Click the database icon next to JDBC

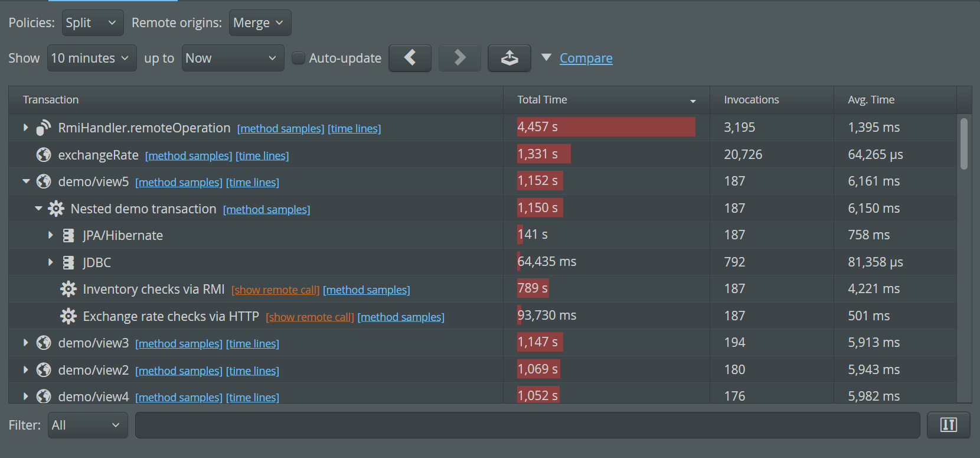coord(68,262)
